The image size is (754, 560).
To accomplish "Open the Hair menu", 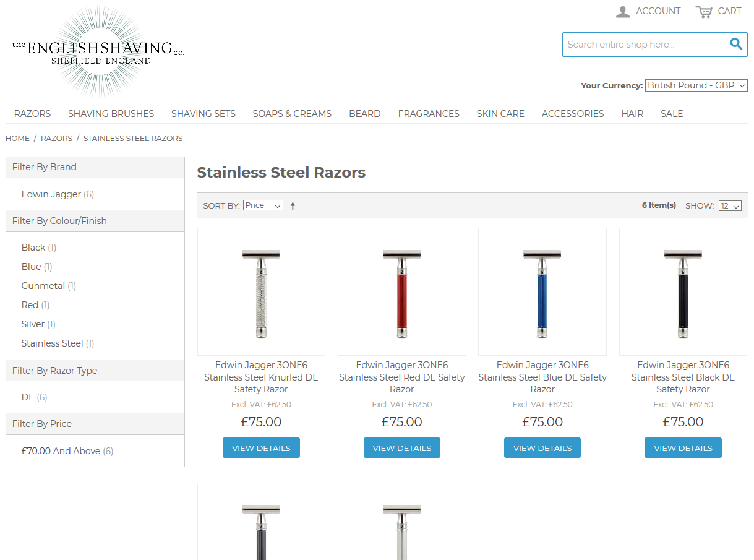I will tap(632, 114).
